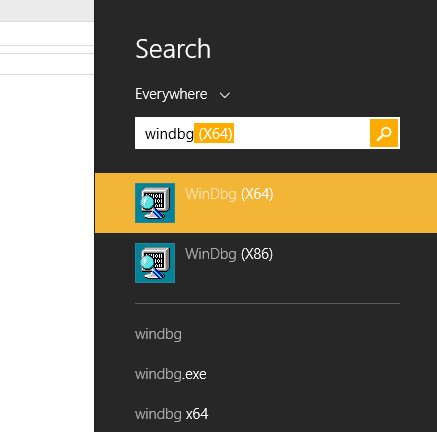This screenshot has height=432, width=437.
Task: Expand the Everywhere chevron arrow
Action: 225,95
